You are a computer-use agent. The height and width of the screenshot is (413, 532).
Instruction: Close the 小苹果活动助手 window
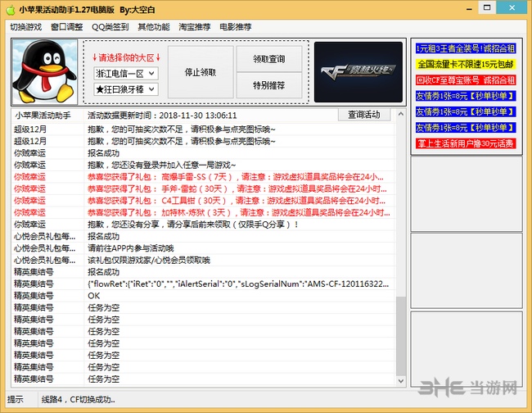coord(512,7)
